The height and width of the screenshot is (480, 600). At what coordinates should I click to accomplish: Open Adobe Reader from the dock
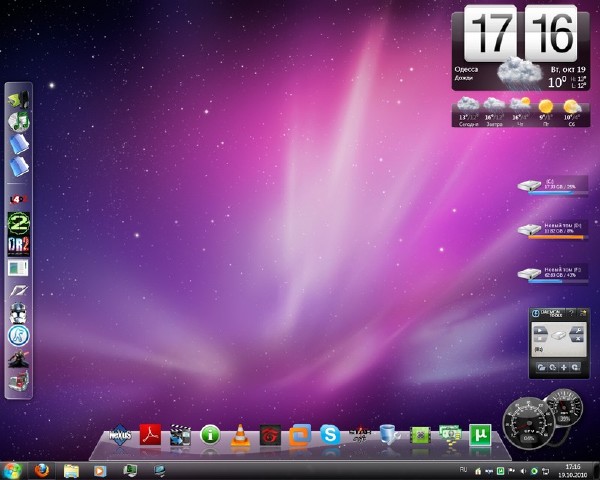tap(150, 434)
